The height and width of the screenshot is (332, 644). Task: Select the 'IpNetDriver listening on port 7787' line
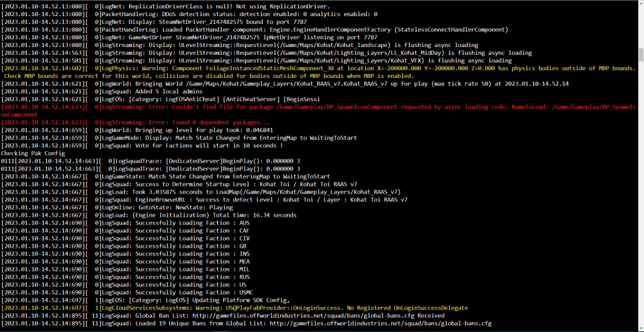(189, 37)
